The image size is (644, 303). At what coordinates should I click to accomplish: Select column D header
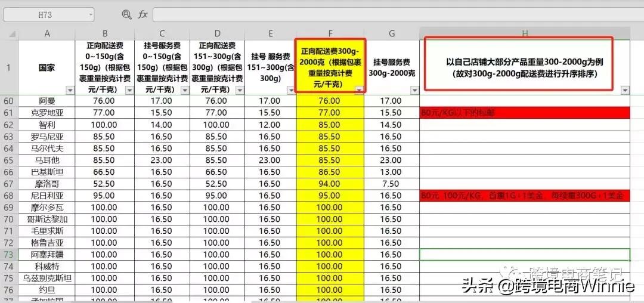click(x=217, y=33)
